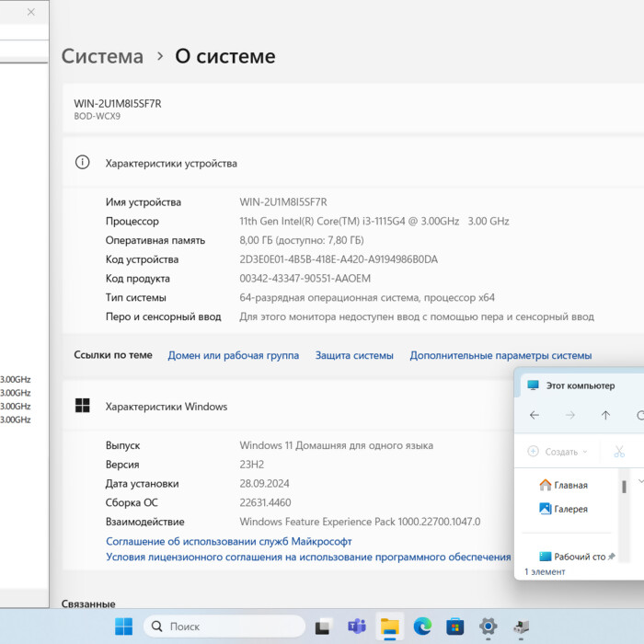The height and width of the screenshot is (644, 644).
Task: Click the Windows logo beside "Характеристики Windows"
Action: [83, 406]
